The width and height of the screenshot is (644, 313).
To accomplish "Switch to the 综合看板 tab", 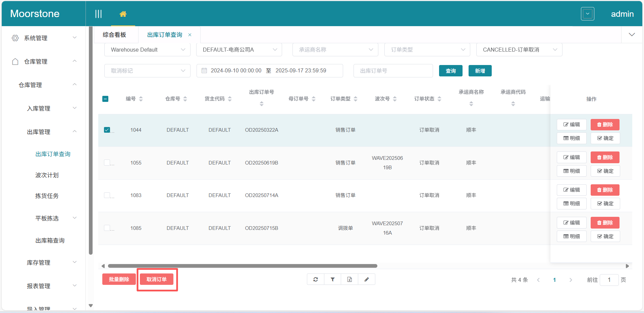I will coord(114,35).
